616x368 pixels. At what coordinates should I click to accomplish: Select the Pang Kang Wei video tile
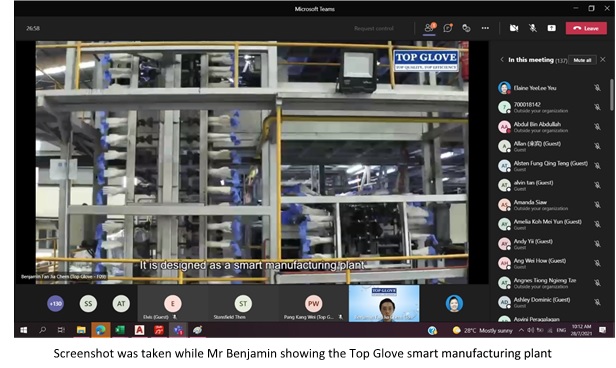pyautogui.click(x=314, y=304)
